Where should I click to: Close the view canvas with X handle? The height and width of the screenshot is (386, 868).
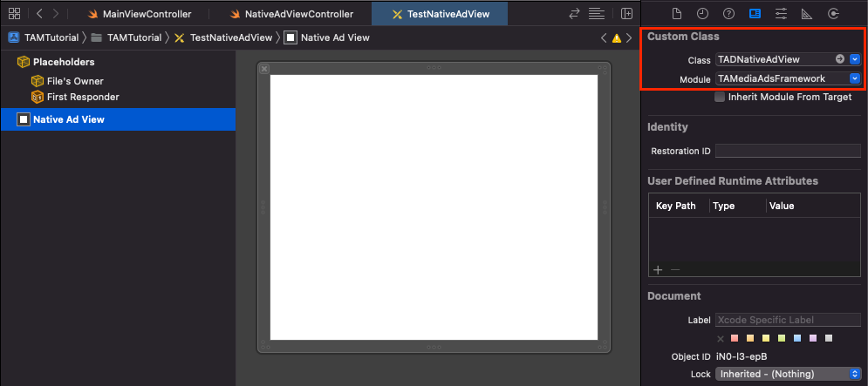click(x=264, y=69)
